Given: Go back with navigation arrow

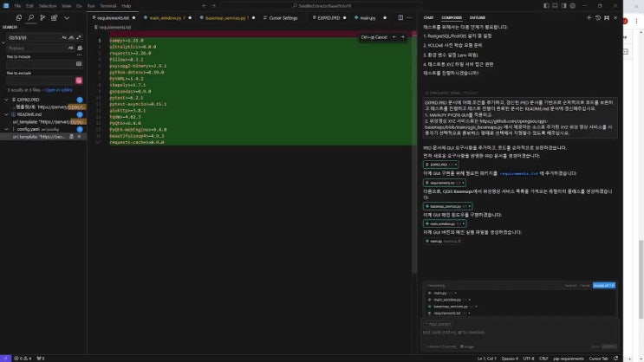Looking at the screenshot, I should pyautogui.click(x=205, y=6).
